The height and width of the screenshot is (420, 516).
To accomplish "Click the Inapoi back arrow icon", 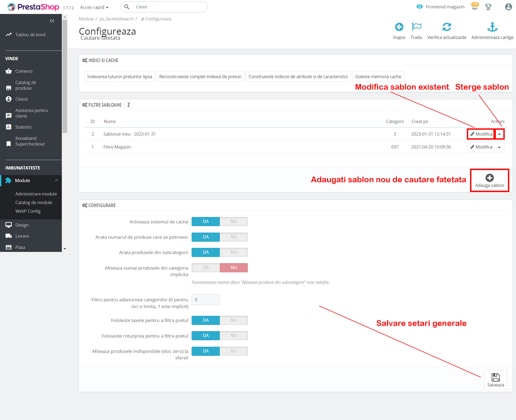I will click(x=399, y=27).
